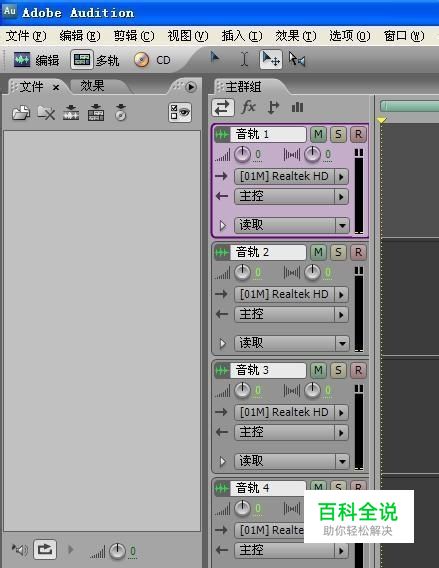Insert into CD list icon
This screenshot has width=439, height=568.
[x=121, y=113]
